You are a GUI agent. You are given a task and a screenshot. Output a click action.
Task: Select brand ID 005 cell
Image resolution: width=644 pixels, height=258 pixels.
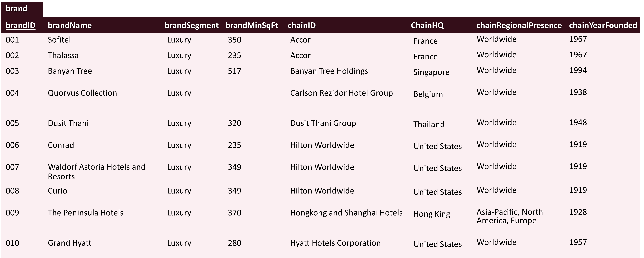[12, 123]
